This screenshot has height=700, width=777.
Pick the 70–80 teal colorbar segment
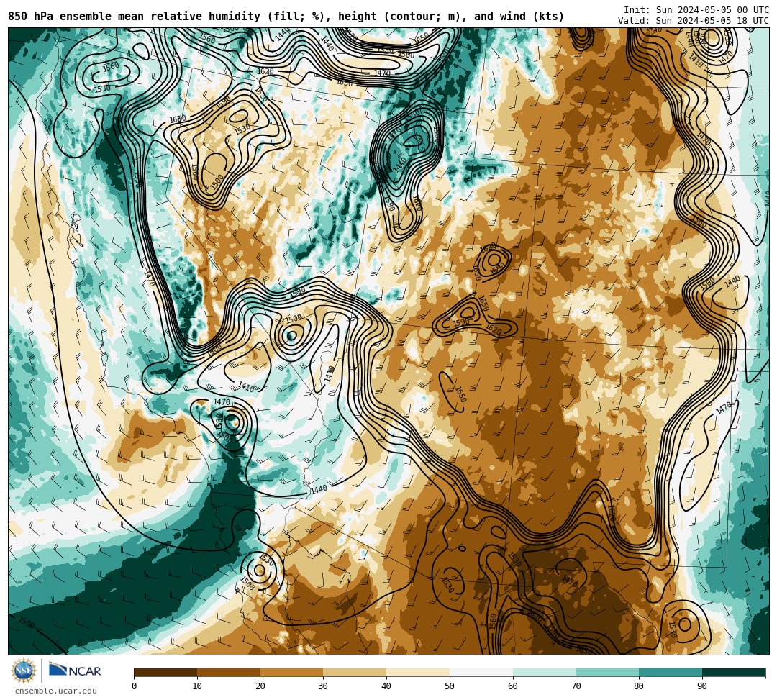607,672
